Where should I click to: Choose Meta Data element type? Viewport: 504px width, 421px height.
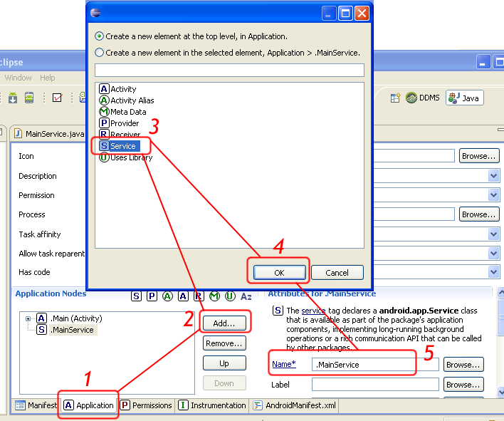[x=122, y=112]
